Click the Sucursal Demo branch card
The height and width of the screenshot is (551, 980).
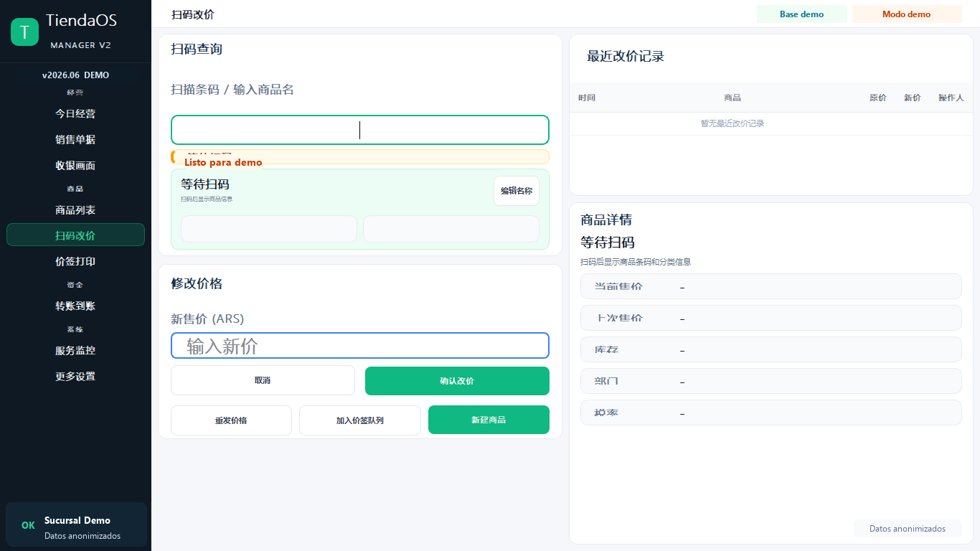coord(76,524)
